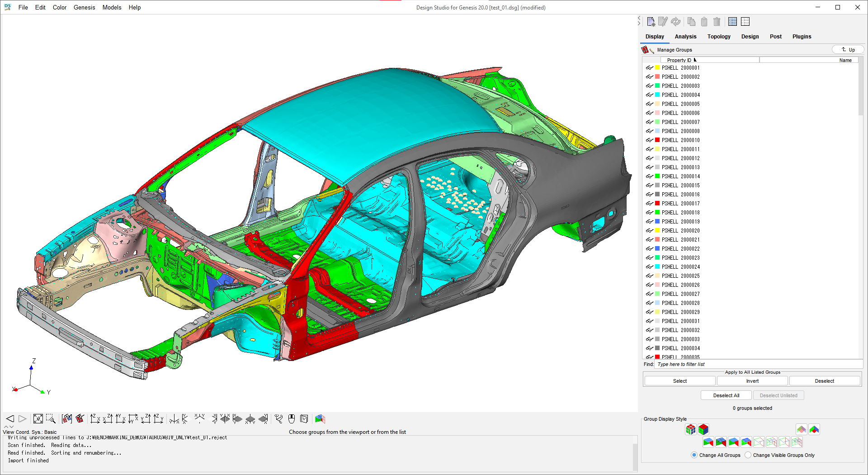Click small up-down chevrons under view arrows
Screen dimensions: 868x475
(x=9, y=427)
